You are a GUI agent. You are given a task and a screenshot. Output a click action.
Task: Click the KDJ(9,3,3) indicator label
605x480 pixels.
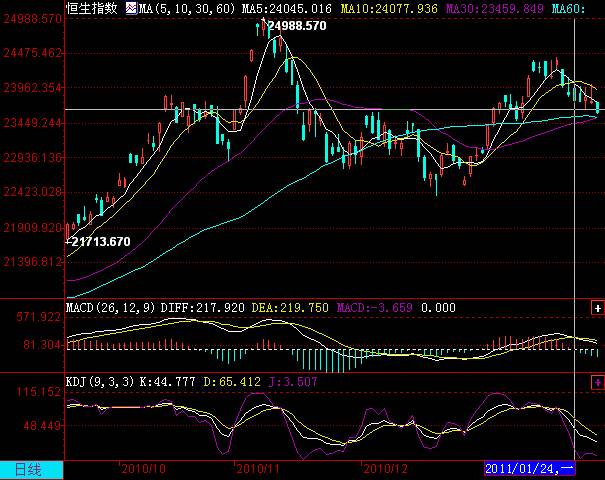(x=100, y=382)
